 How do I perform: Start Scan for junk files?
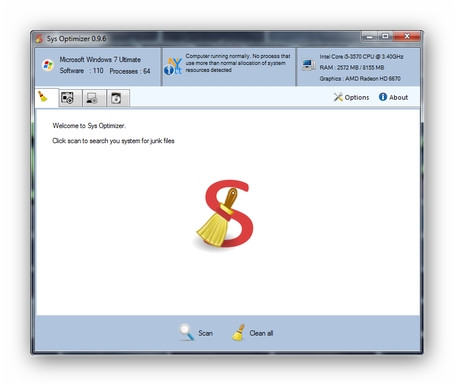click(196, 333)
